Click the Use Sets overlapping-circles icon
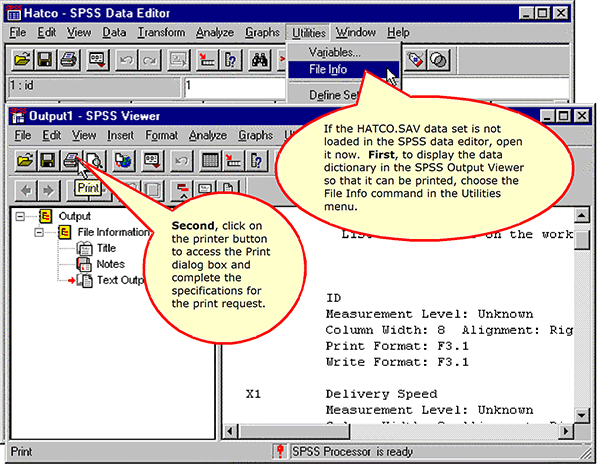The height and width of the screenshot is (466, 600). [439, 60]
